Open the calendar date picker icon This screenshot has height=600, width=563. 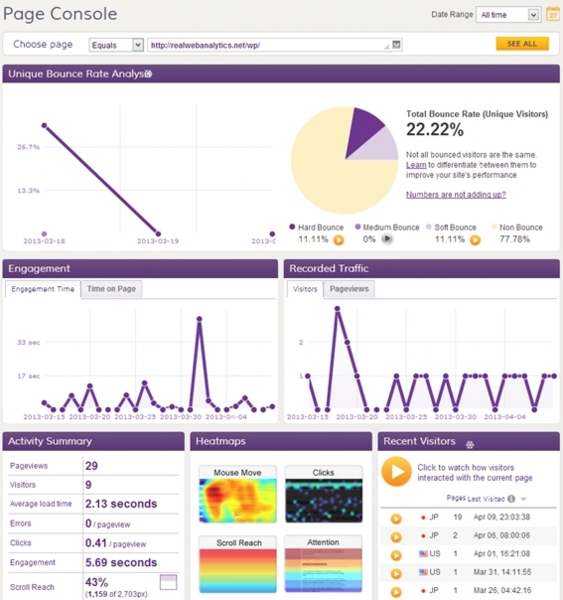(553, 14)
